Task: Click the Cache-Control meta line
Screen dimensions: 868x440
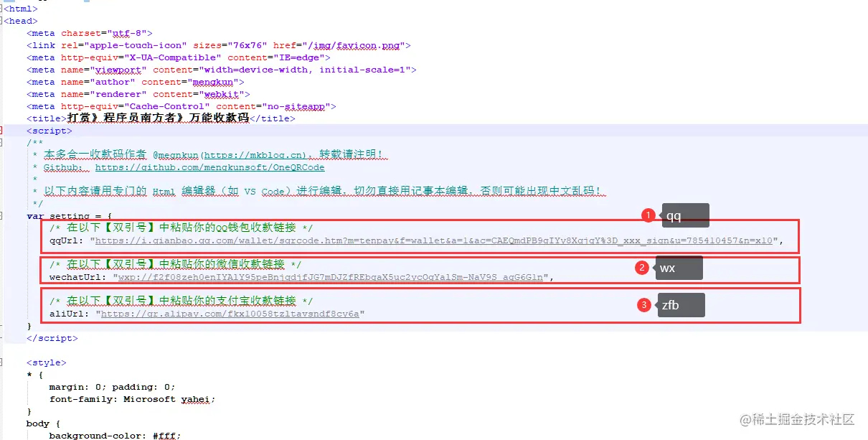Action: (181, 106)
